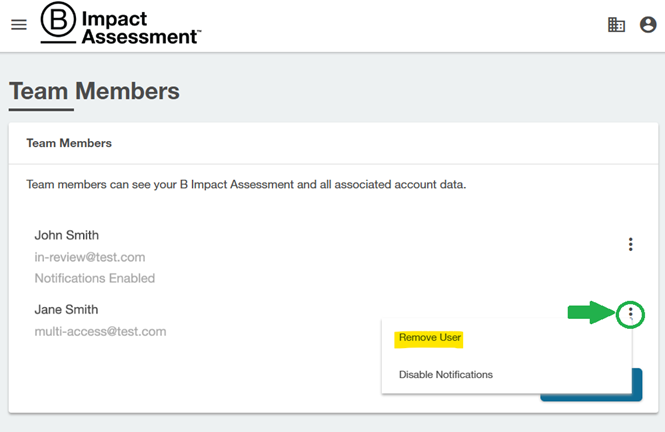This screenshot has height=432, width=665.
Task: Open John Smith's three-dot options menu
Action: tap(630, 244)
